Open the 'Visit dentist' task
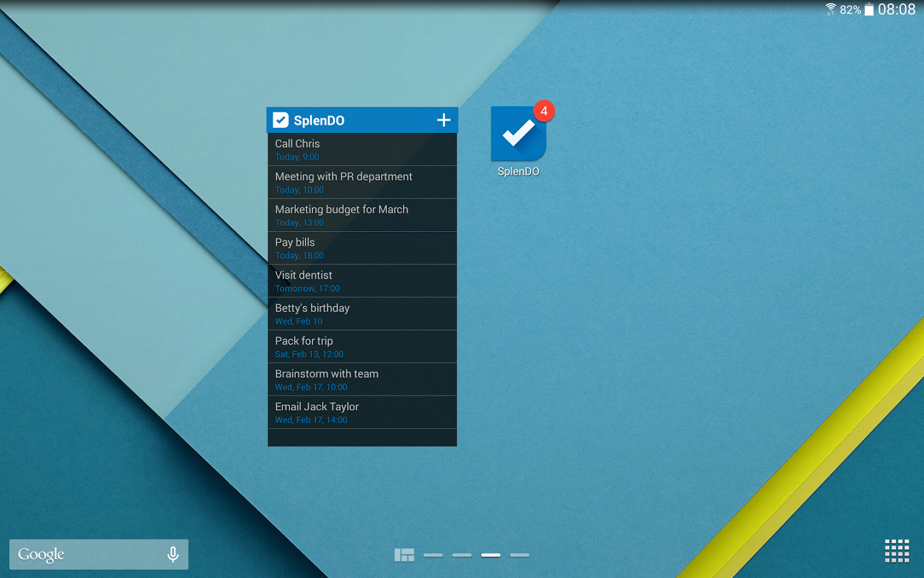Image resolution: width=924 pixels, height=578 pixels. point(362,281)
